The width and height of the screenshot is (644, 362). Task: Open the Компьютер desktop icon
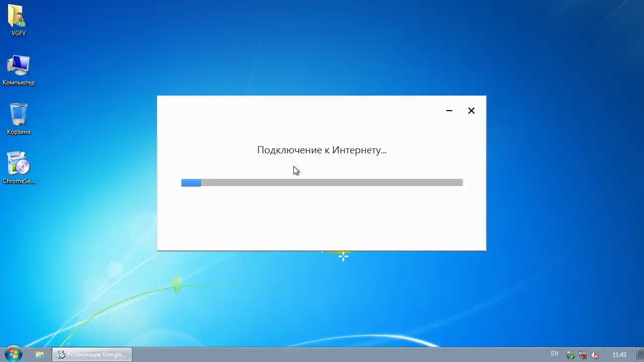tap(19, 70)
